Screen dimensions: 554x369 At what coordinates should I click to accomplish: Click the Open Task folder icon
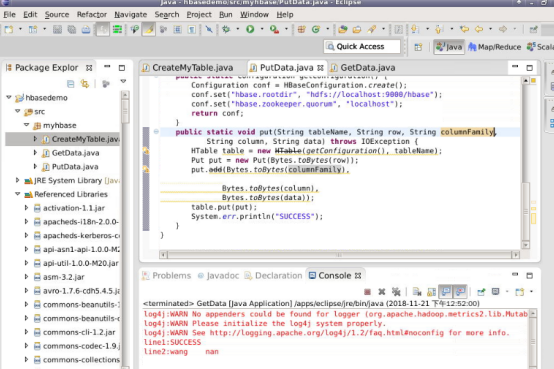[x=357, y=29]
